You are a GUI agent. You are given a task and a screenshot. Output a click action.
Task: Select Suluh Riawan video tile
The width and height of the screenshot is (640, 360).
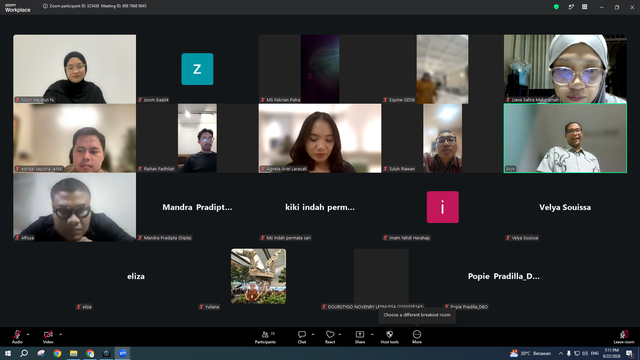click(442, 138)
